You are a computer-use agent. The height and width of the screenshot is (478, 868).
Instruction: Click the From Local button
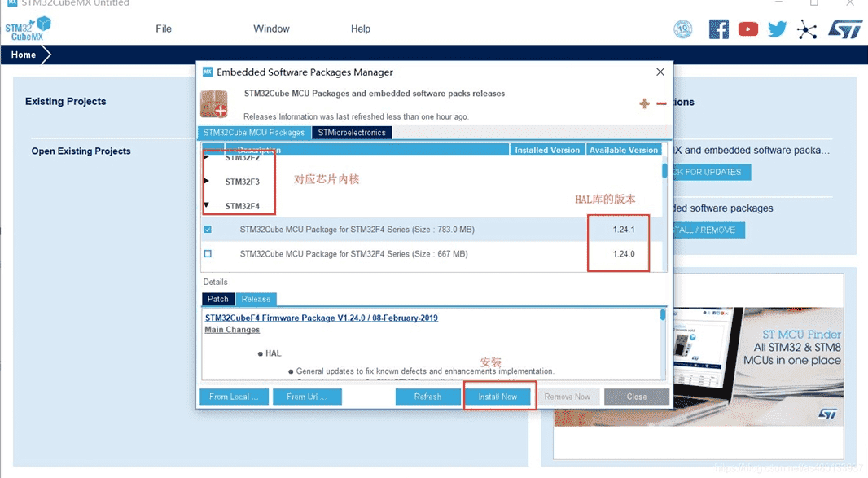point(234,397)
